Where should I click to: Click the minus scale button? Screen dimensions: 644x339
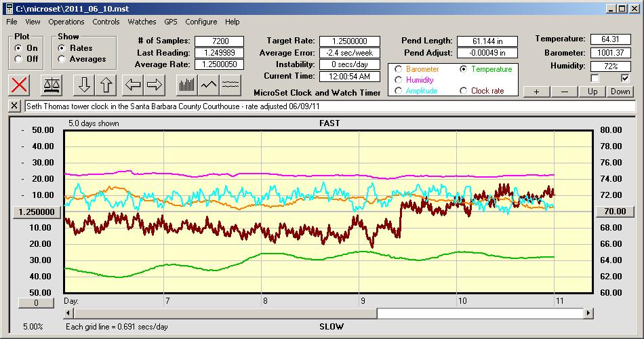click(564, 92)
